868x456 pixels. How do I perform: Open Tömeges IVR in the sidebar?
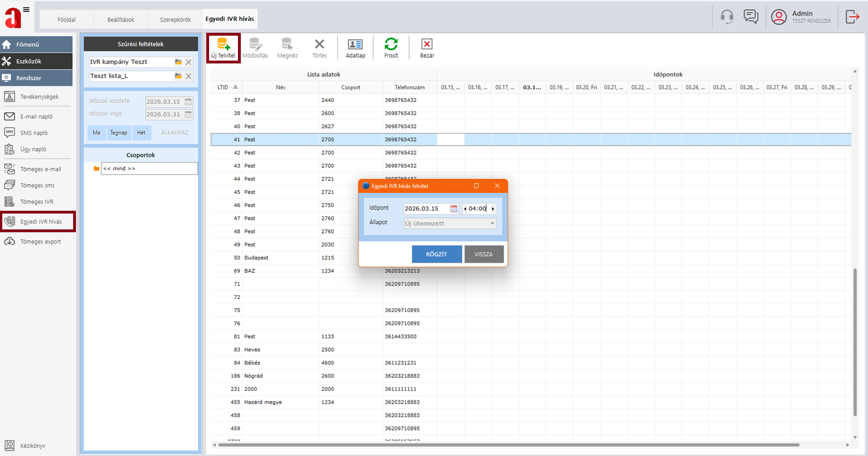click(37, 202)
